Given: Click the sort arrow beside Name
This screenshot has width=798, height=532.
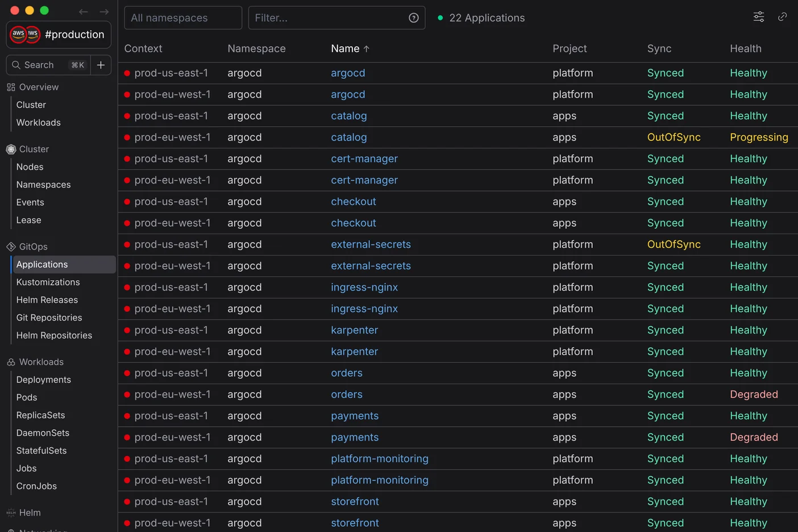Looking at the screenshot, I should 367,49.
